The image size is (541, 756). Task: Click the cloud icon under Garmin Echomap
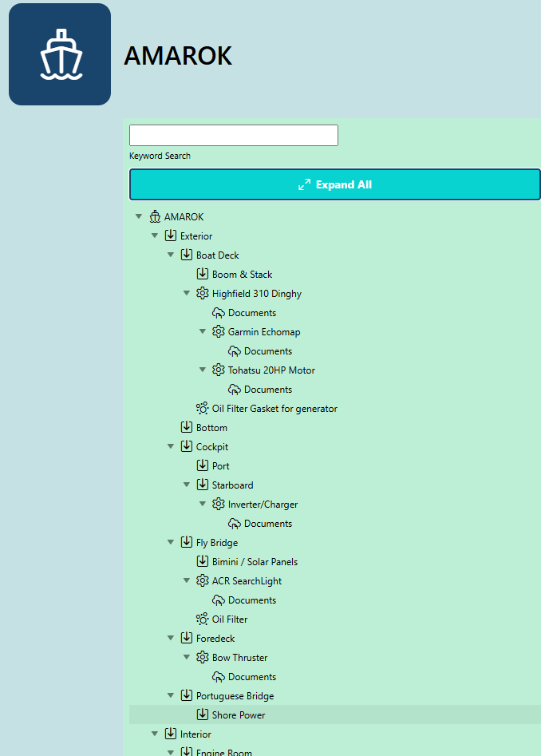coord(235,351)
